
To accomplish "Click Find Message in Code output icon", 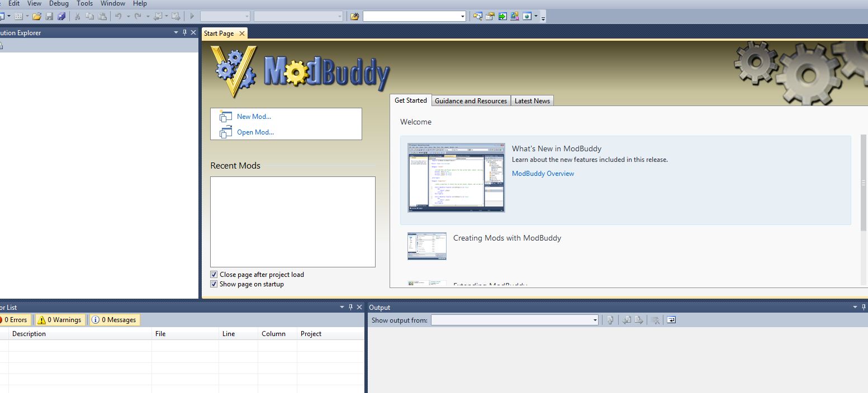I will point(610,320).
